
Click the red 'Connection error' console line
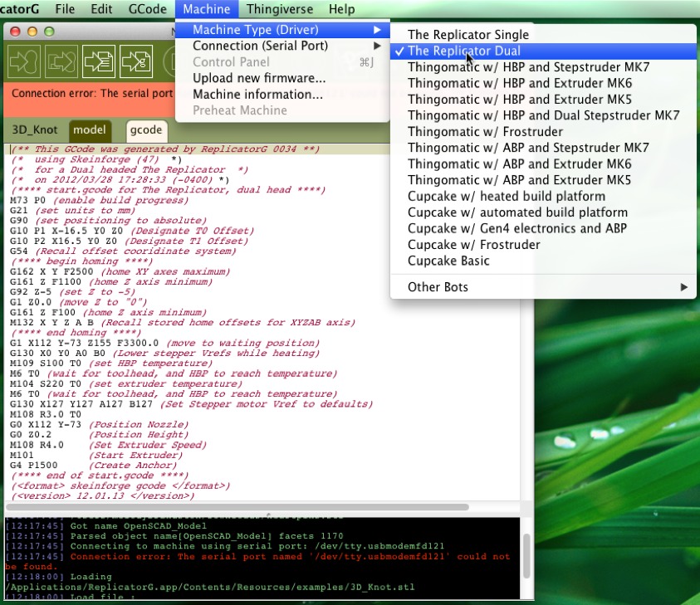click(x=257, y=561)
